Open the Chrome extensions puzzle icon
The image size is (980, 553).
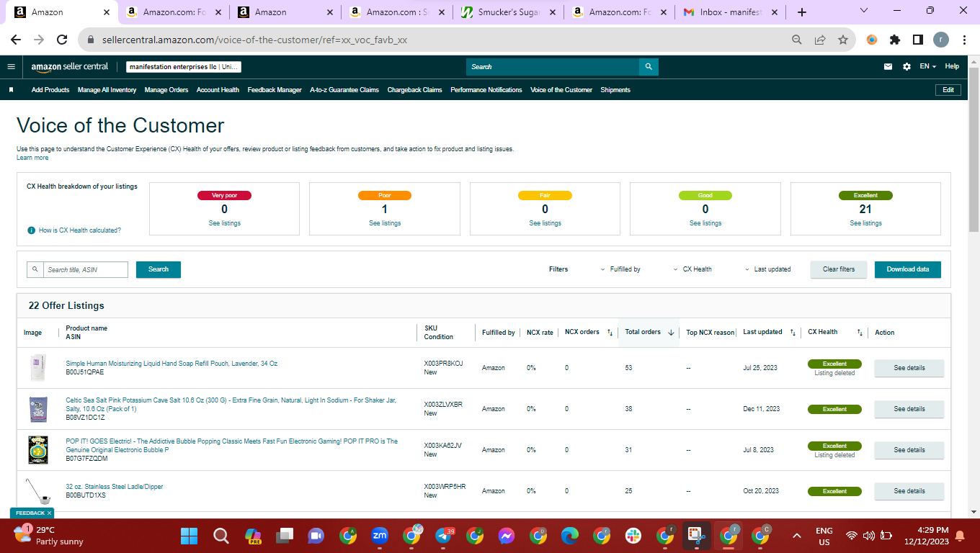[895, 40]
